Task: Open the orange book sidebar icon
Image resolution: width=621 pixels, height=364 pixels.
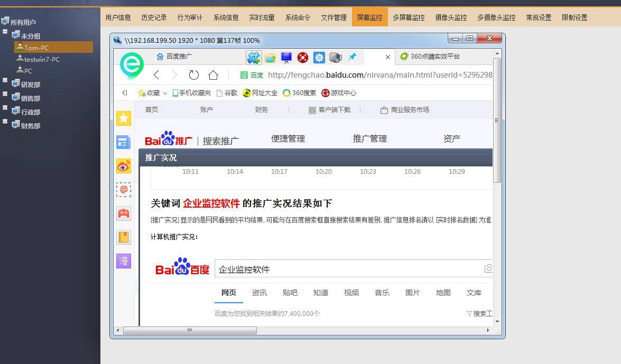Action: 124,237
